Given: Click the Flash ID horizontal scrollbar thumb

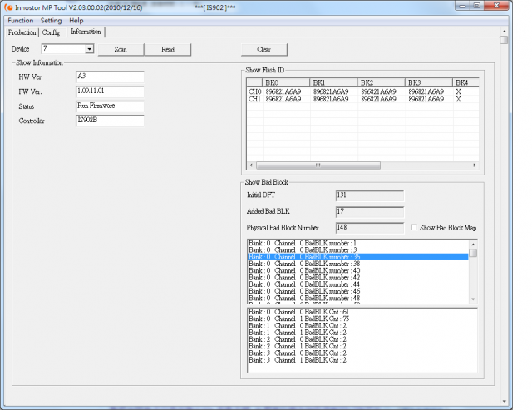Looking at the screenshot, I should point(318,165).
